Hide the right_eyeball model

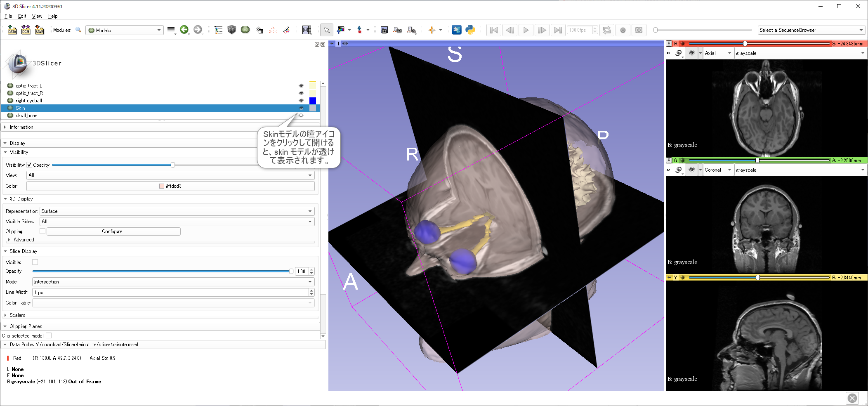(301, 101)
